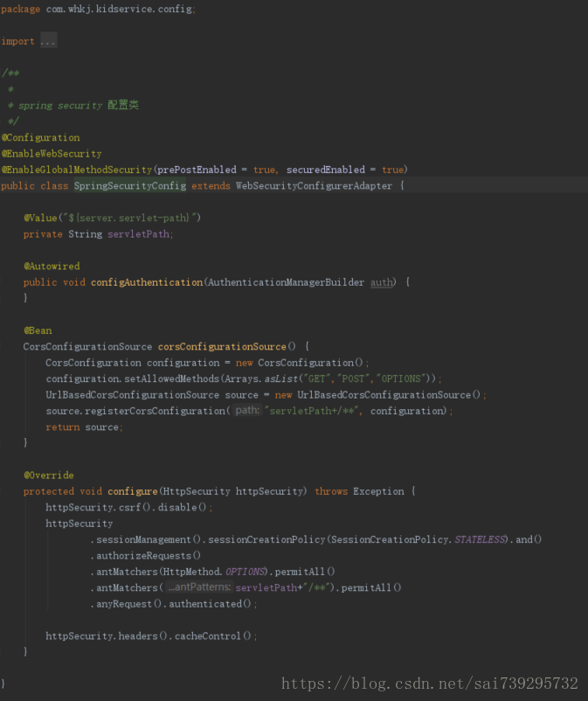Viewport: 588px width, 701px height.
Task: Click the STATELESS constant
Action: point(480,539)
